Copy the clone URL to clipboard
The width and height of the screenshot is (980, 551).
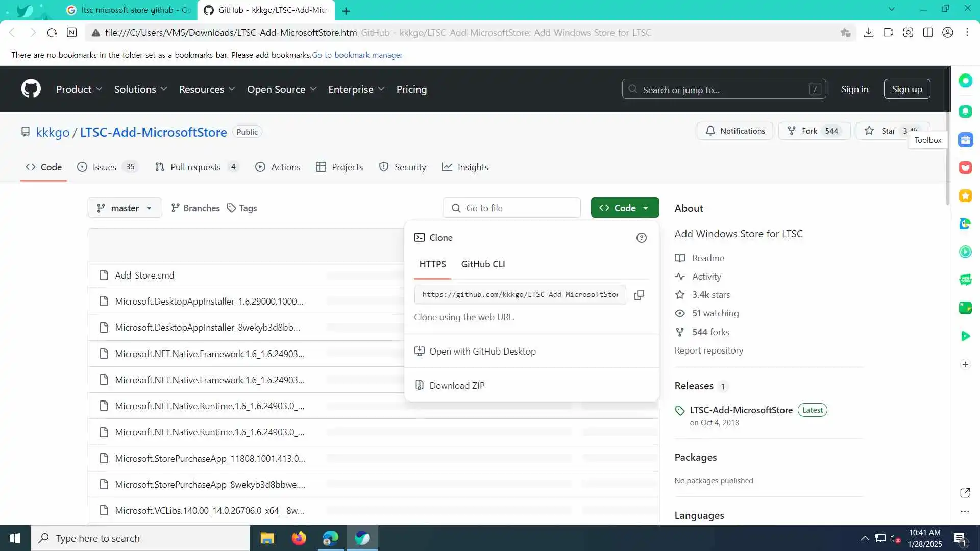click(639, 295)
